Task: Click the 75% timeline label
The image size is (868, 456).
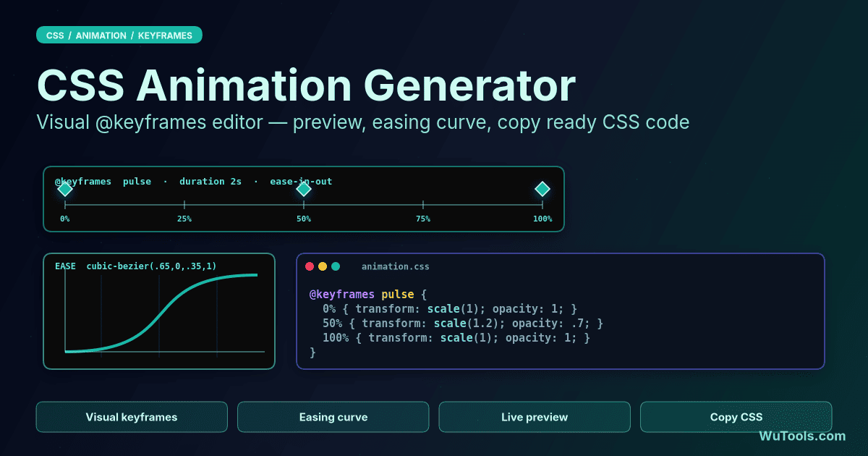Action: (x=423, y=219)
